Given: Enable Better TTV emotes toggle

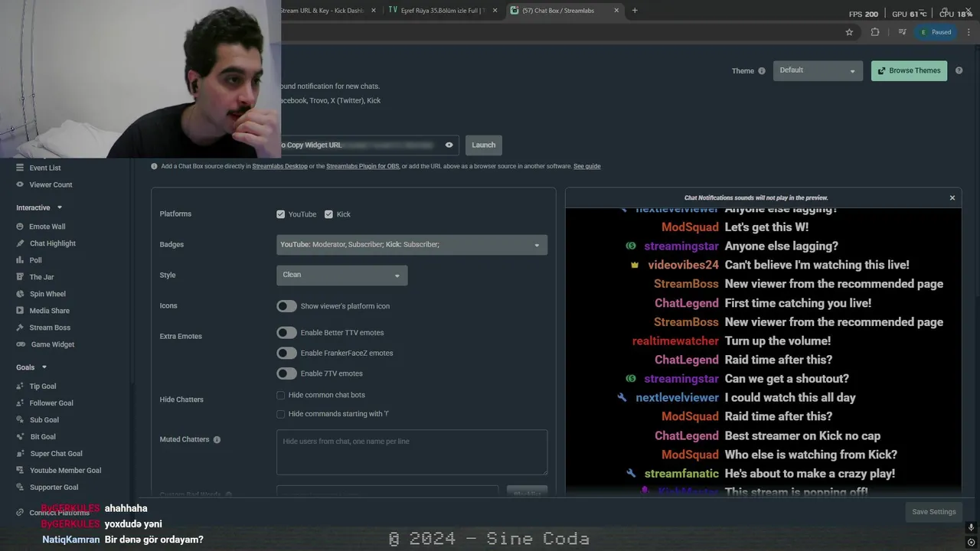Looking at the screenshot, I should [x=286, y=333].
